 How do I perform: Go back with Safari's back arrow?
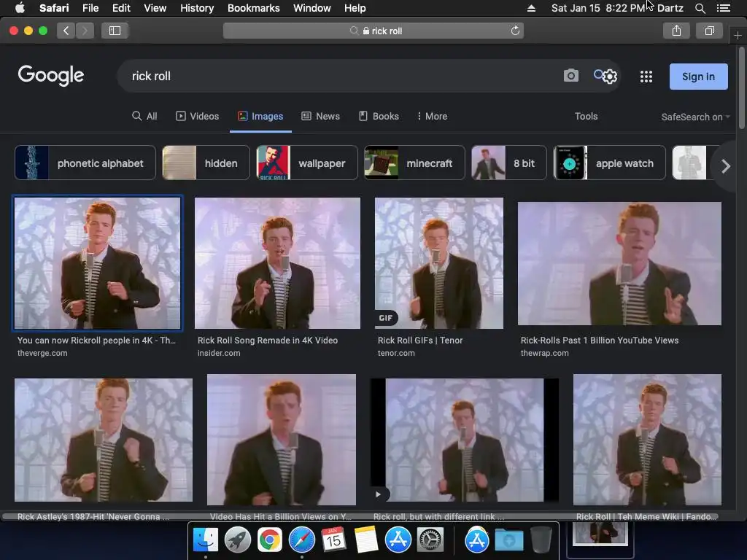tap(66, 31)
